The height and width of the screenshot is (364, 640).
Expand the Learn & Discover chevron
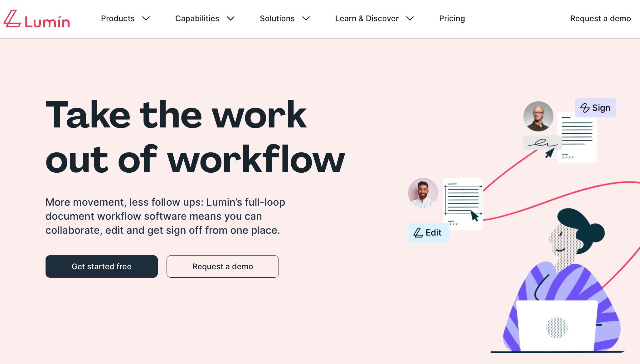(410, 19)
